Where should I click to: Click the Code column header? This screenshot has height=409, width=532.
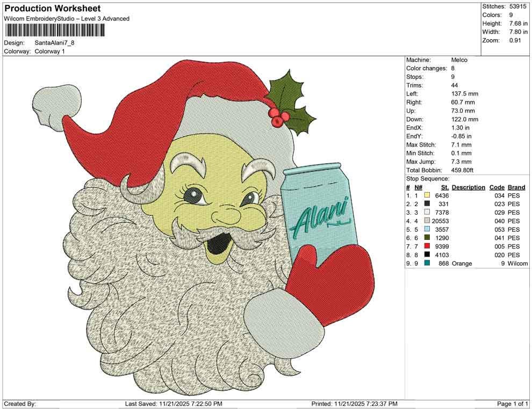[x=497, y=187]
